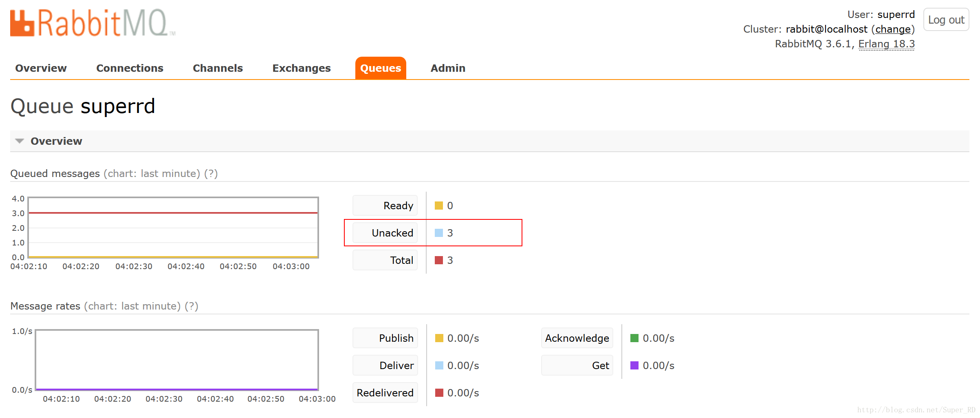Open Queued messages help (?)

(x=211, y=174)
